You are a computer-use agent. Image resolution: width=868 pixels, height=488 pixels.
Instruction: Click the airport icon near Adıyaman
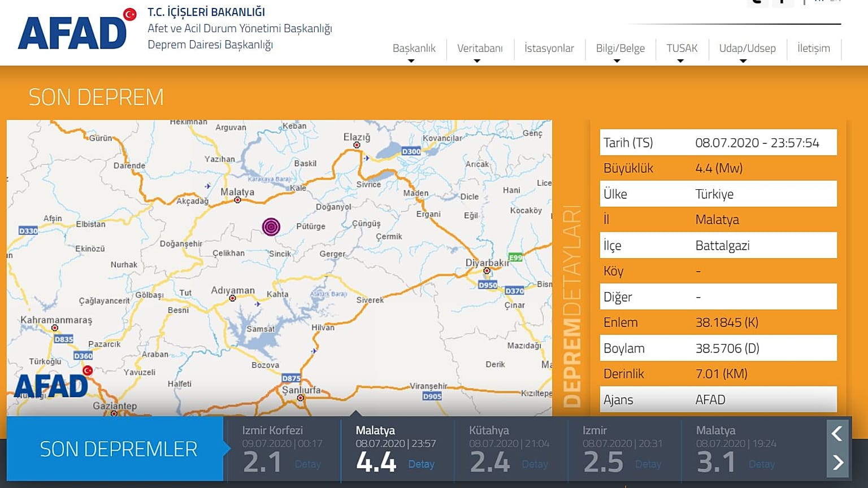(x=258, y=304)
